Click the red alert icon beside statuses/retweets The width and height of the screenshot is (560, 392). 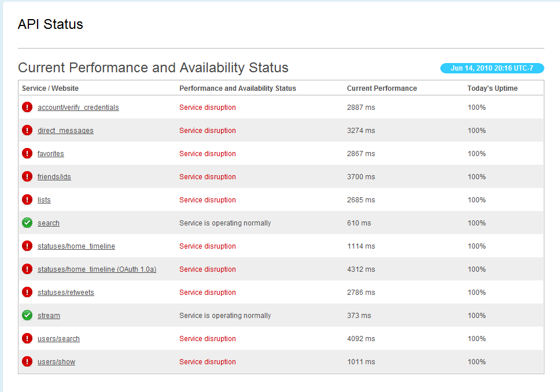click(27, 292)
